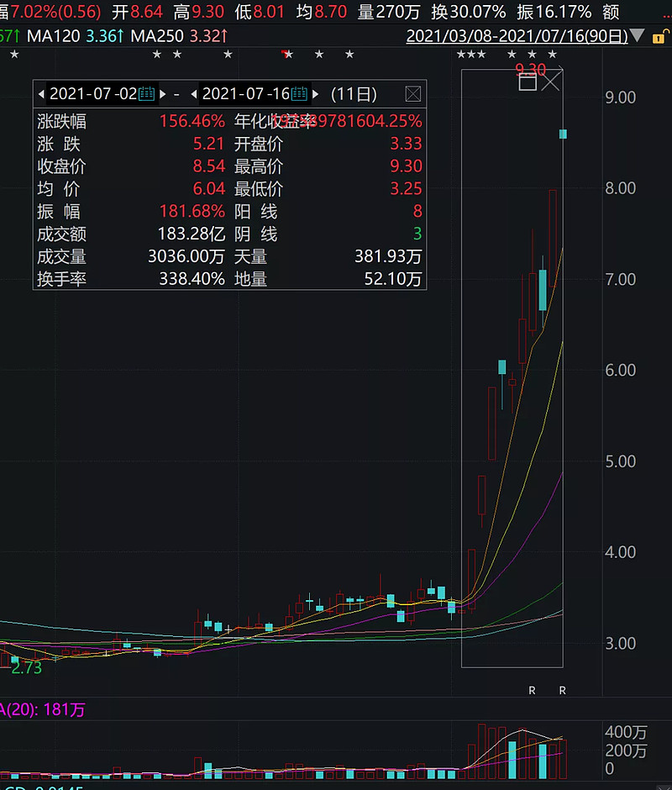Click the (20): 181万 volume indicator label

coord(42,710)
